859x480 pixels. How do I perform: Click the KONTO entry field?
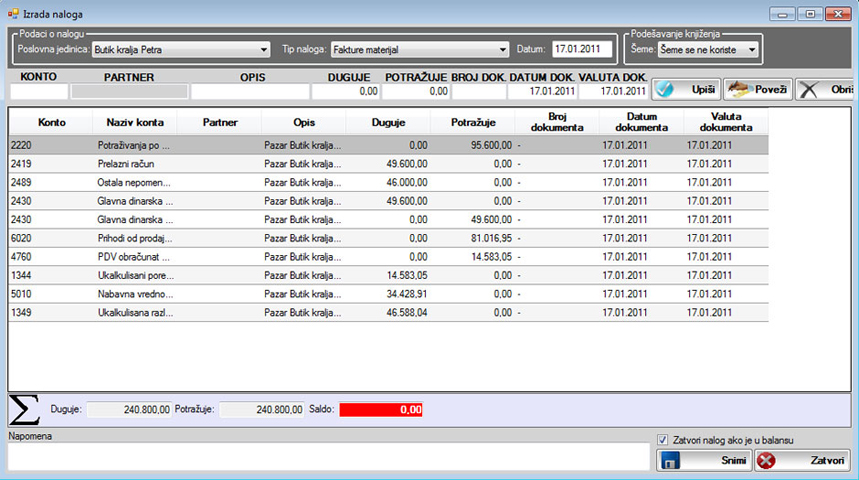[39, 92]
